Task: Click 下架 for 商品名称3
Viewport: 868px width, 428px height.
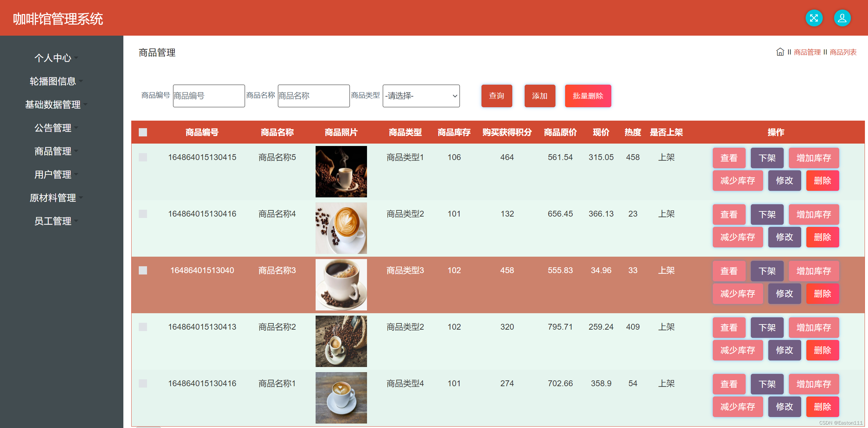Action: point(767,271)
